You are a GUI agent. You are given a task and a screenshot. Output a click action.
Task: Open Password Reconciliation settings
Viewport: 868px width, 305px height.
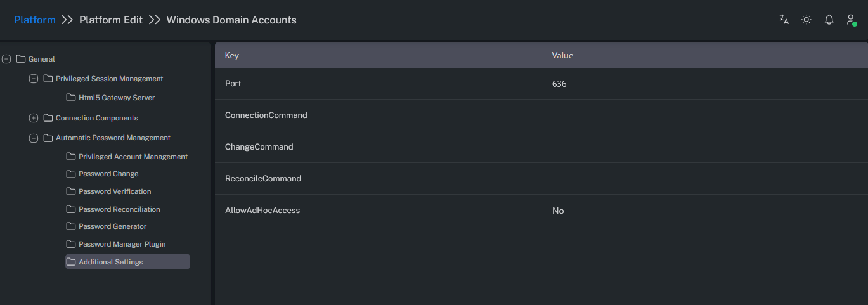[x=119, y=209]
